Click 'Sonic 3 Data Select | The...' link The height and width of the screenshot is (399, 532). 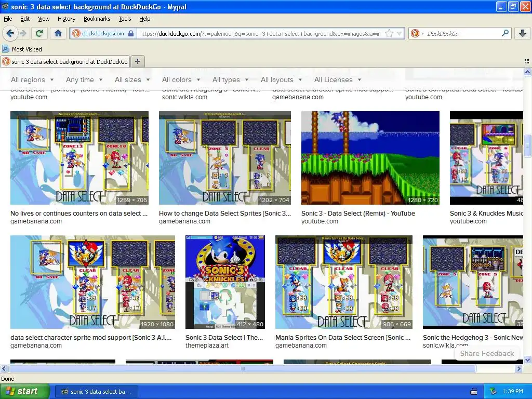click(x=224, y=338)
